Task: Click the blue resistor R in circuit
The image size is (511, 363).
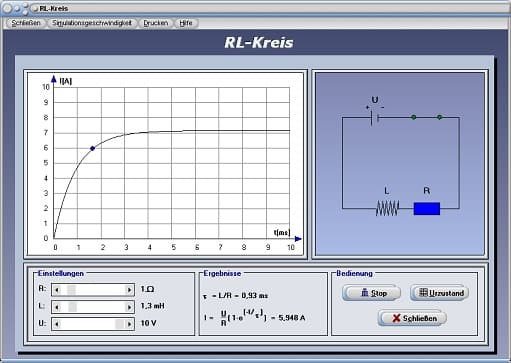Action: [427, 209]
